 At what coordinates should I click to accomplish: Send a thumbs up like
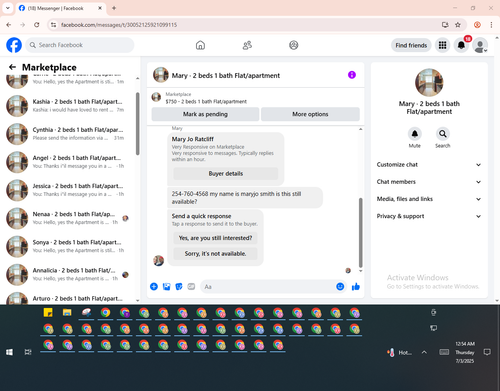[x=356, y=286]
